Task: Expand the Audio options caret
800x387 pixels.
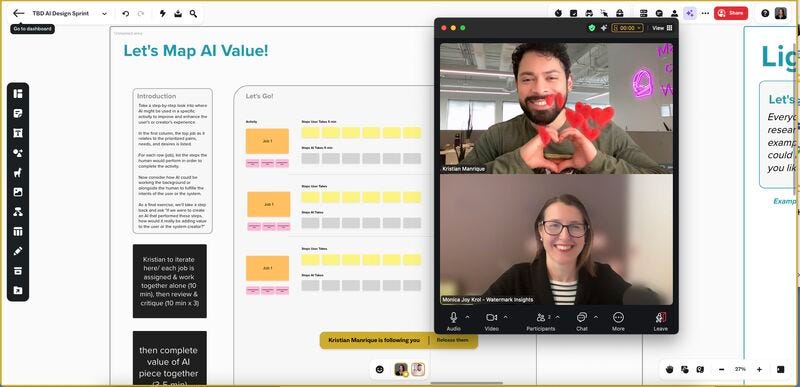Action: pyautogui.click(x=467, y=317)
